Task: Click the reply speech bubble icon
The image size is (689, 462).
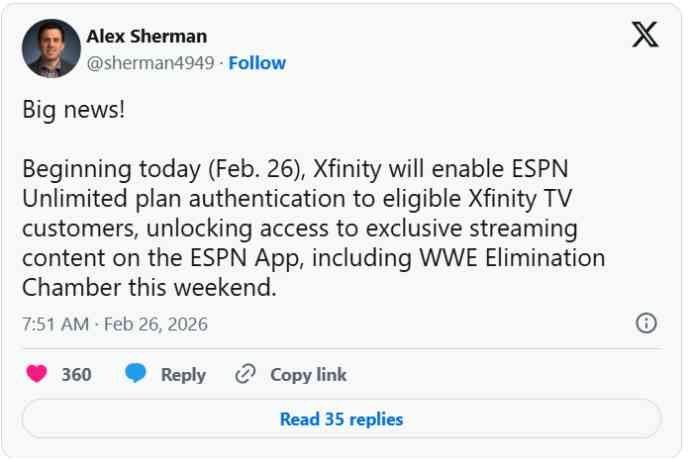Action: point(136,375)
